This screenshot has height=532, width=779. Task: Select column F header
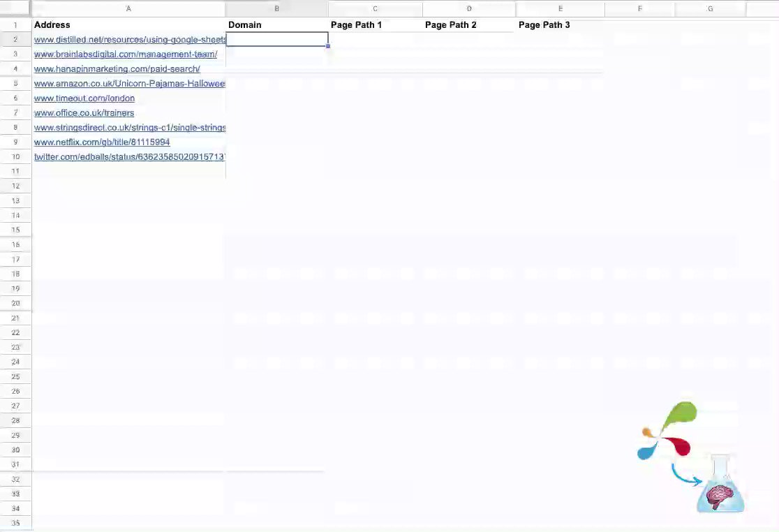(x=640, y=8)
